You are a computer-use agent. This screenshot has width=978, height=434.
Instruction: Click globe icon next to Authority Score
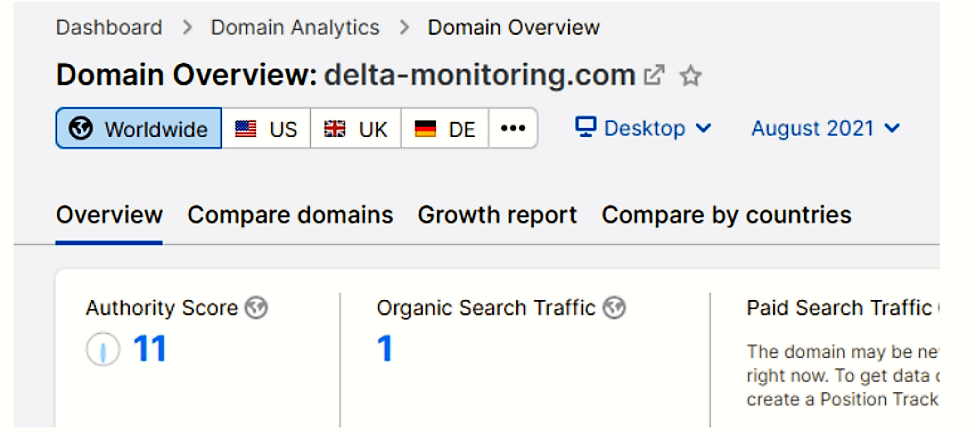[256, 308]
